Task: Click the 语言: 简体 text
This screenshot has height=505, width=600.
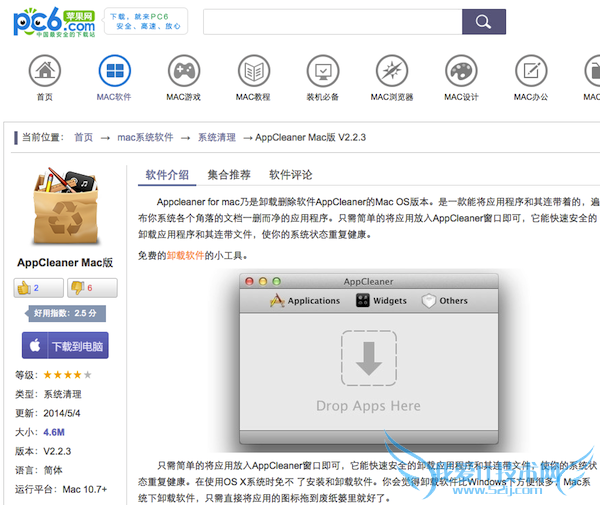Action: 38,470
